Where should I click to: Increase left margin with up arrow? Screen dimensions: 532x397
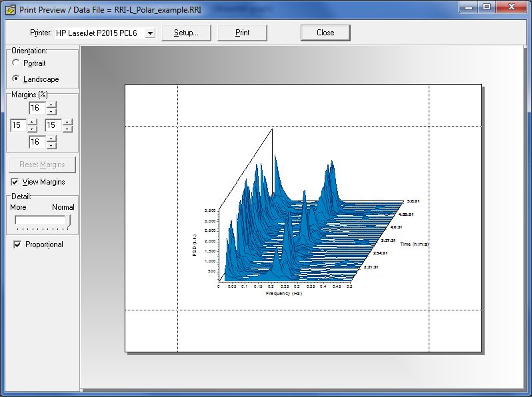(33, 122)
